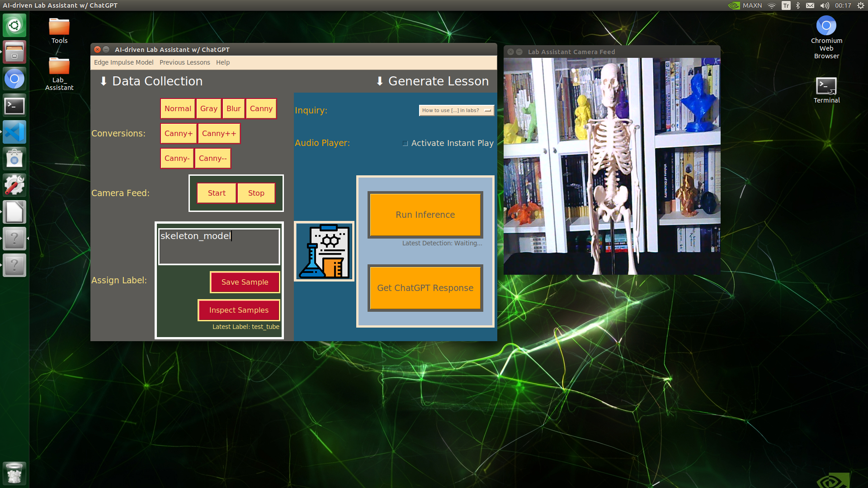
Task: Click the Blur conversion icon
Action: pyautogui.click(x=233, y=108)
